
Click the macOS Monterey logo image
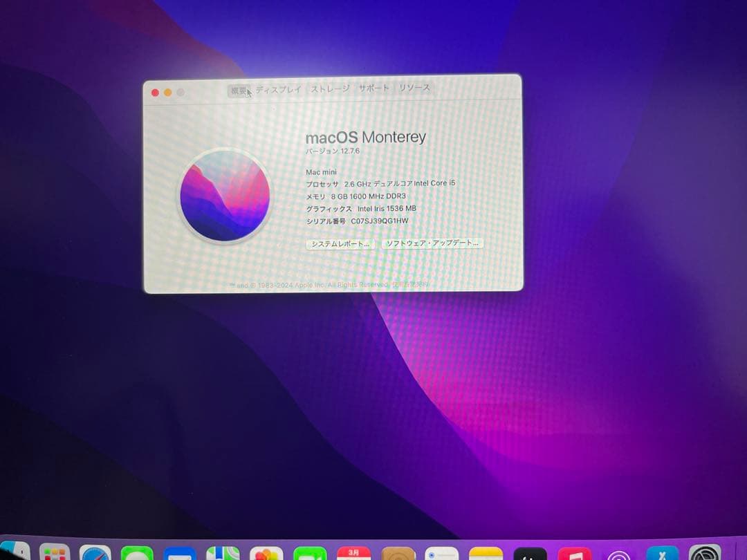coord(225,195)
